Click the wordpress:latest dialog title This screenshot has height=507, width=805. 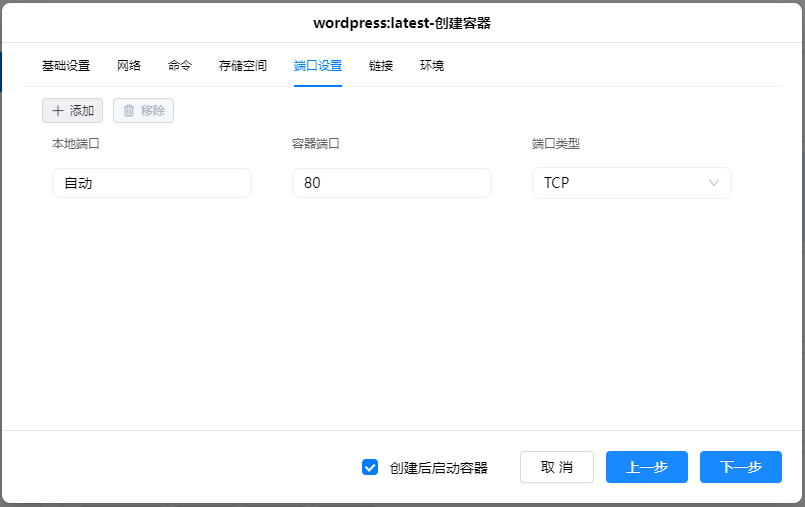(x=402, y=22)
